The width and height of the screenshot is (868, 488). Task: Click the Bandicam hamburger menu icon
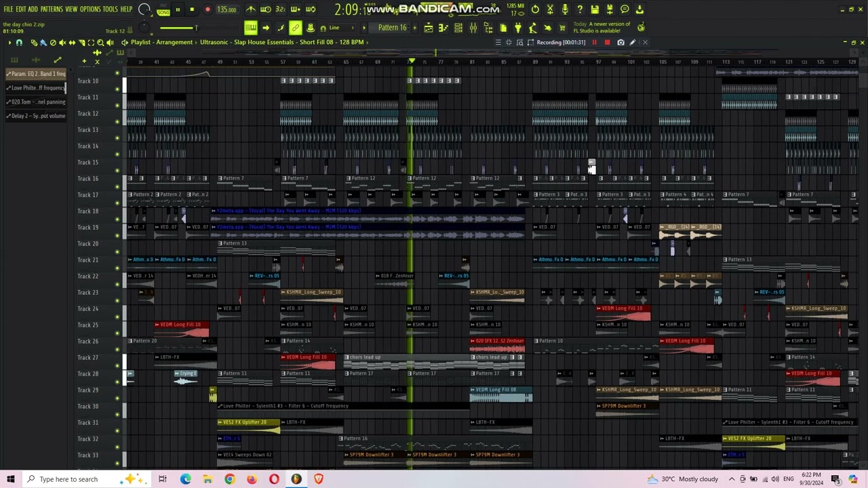pos(498,42)
